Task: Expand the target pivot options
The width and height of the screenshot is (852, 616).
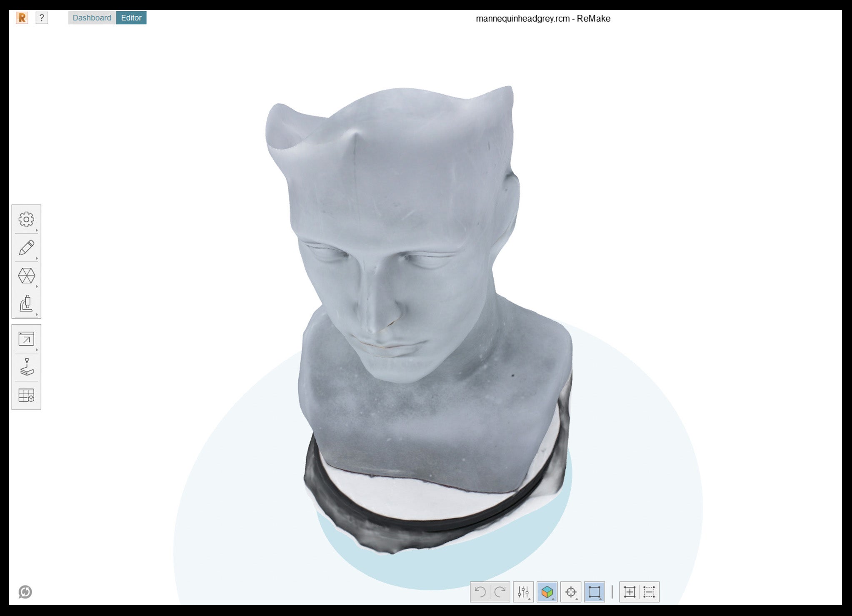Action: (571, 592)
